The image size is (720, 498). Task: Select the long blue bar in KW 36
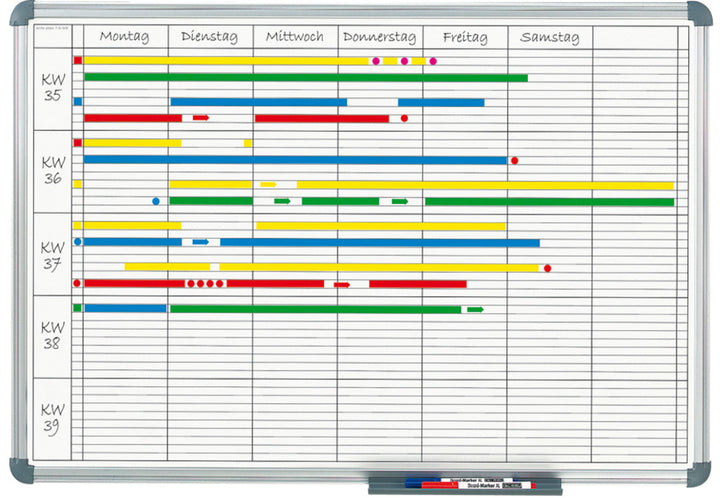[295, 160]
